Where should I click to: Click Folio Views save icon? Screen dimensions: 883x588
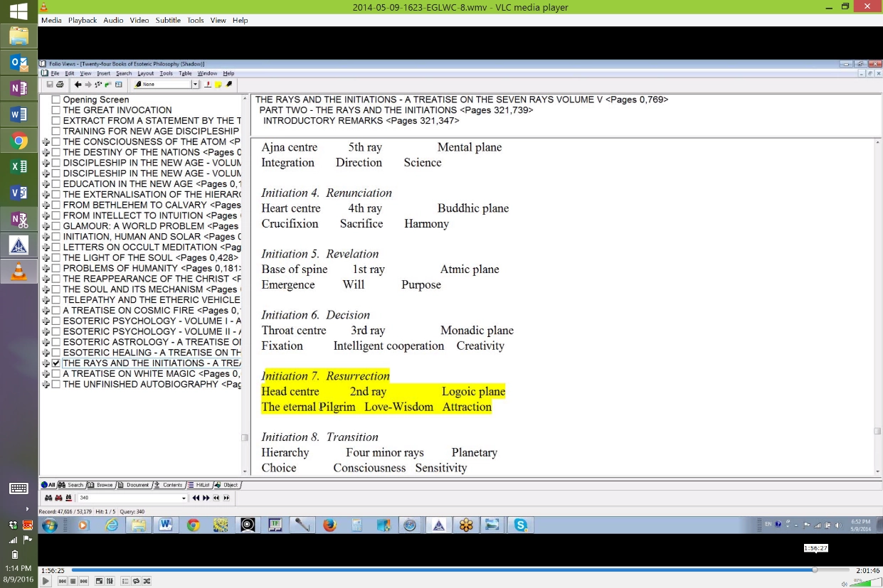coord(50,85)
